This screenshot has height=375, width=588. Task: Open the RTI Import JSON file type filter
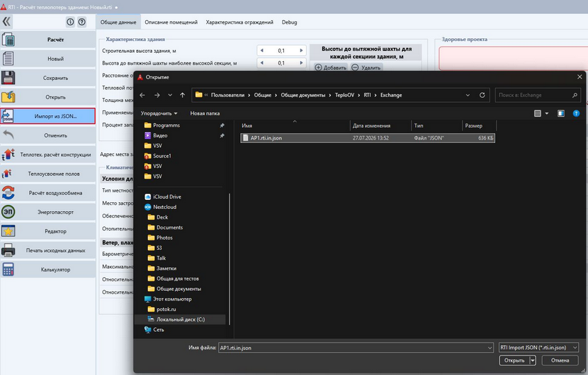pyautogui.click(x=539, y=348)
